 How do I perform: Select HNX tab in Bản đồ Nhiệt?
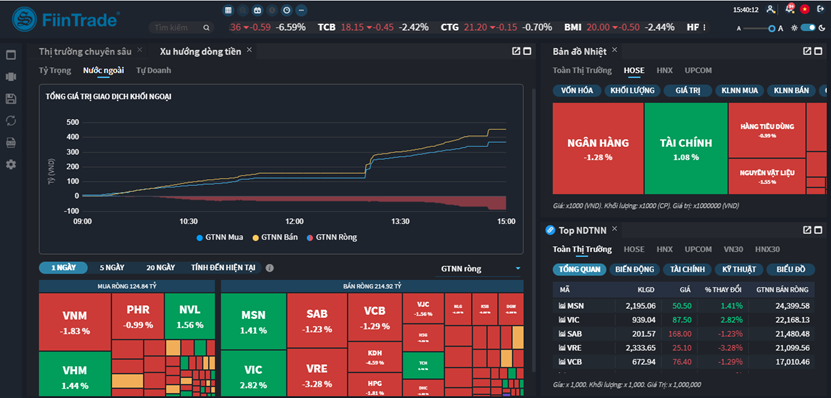tap(665, 70)
